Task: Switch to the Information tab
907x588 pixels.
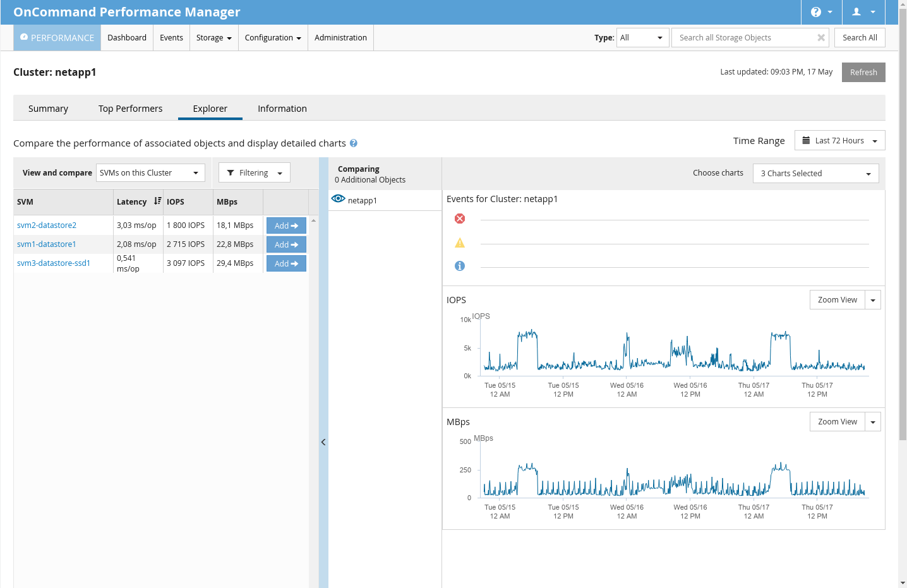Action: pyautogui.click(x=282, y=109)
